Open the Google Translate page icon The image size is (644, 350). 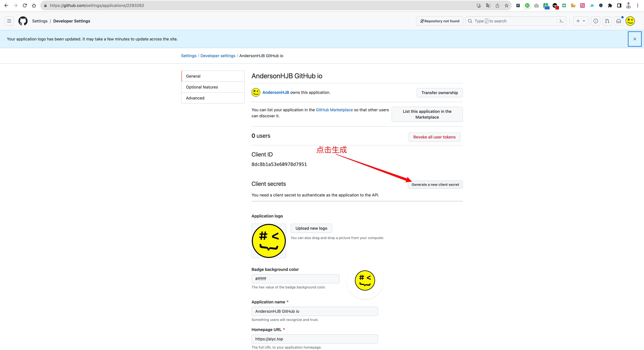tap(488, 5)
